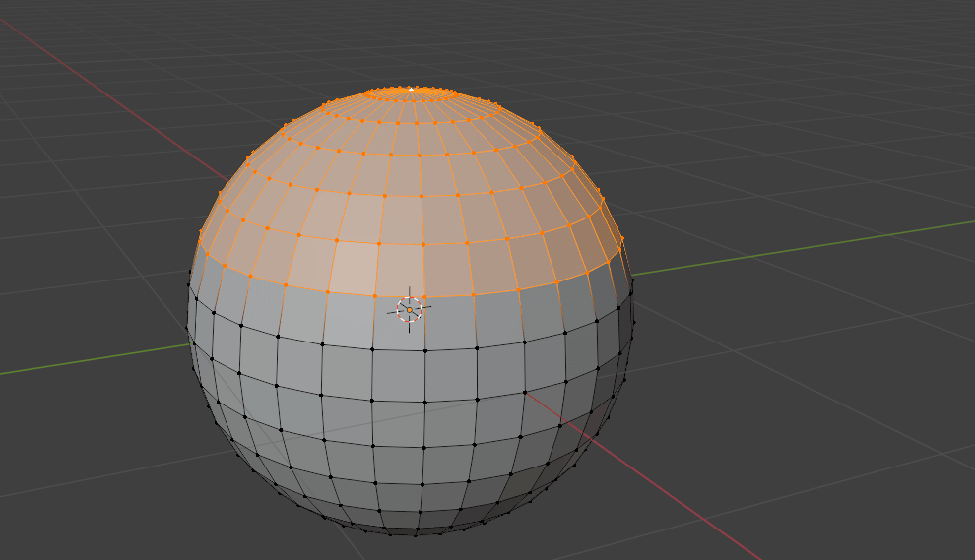Select the bottom pole of the sphere
The height and width of the screenshot is (560, 975).
[x=414, y=533]
